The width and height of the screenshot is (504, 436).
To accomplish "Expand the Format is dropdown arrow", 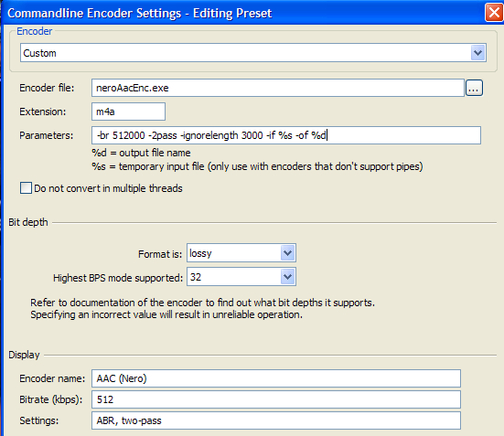I will (287, 253).
